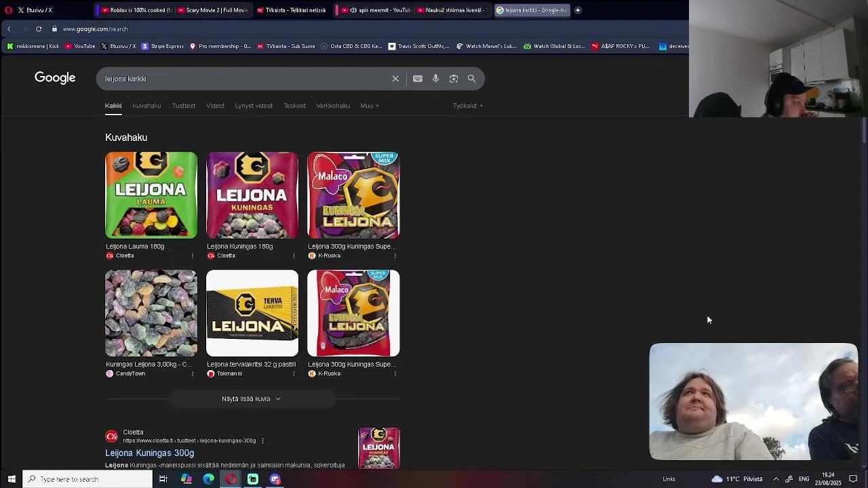Click the padlock site info icon
868x488 pixels.
[54, 29]
